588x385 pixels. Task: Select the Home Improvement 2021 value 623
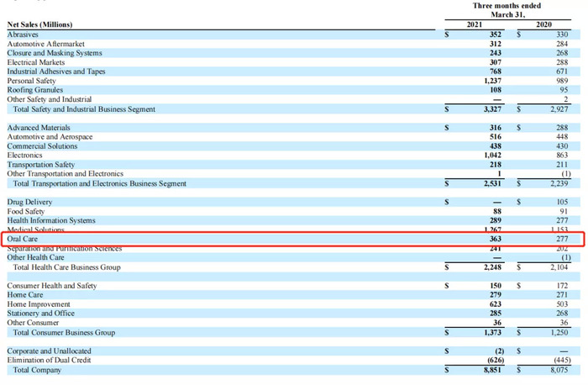point(495,304)
